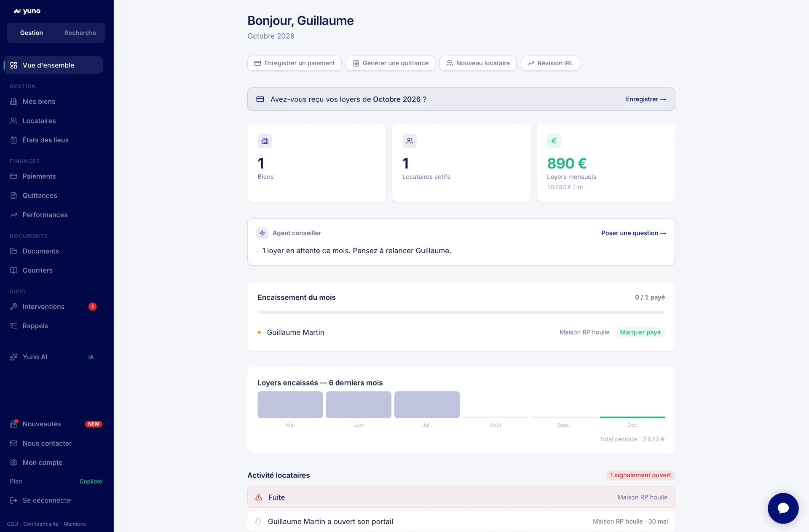Click the Interventions red badge counter
Viewport: 809px width, 532px height.
[x=93, y=307]
